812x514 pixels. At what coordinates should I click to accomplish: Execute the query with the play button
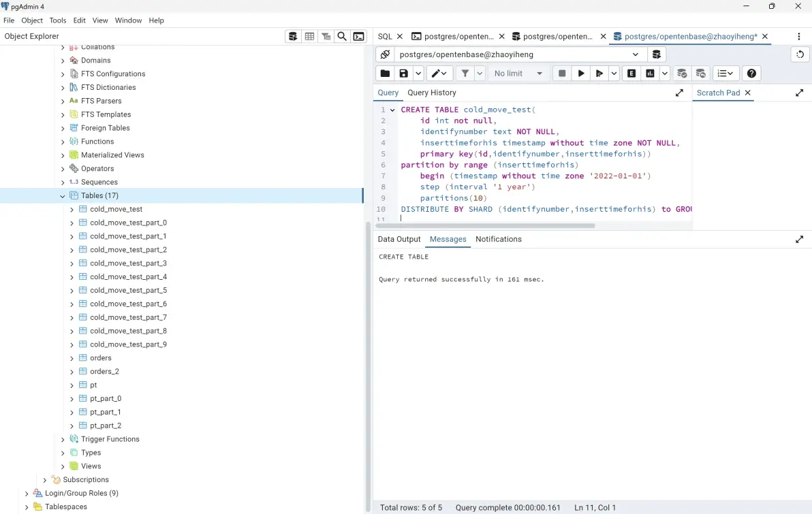[x=581, y=74]
